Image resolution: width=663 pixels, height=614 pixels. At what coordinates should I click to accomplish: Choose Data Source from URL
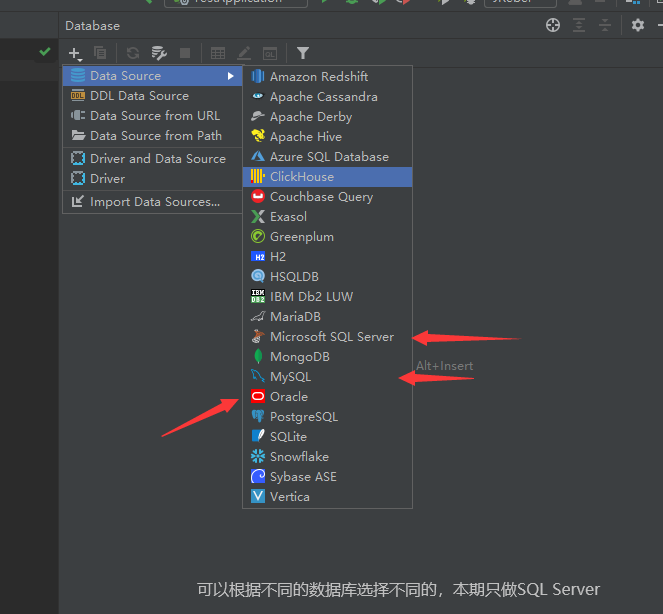[152, 115]
